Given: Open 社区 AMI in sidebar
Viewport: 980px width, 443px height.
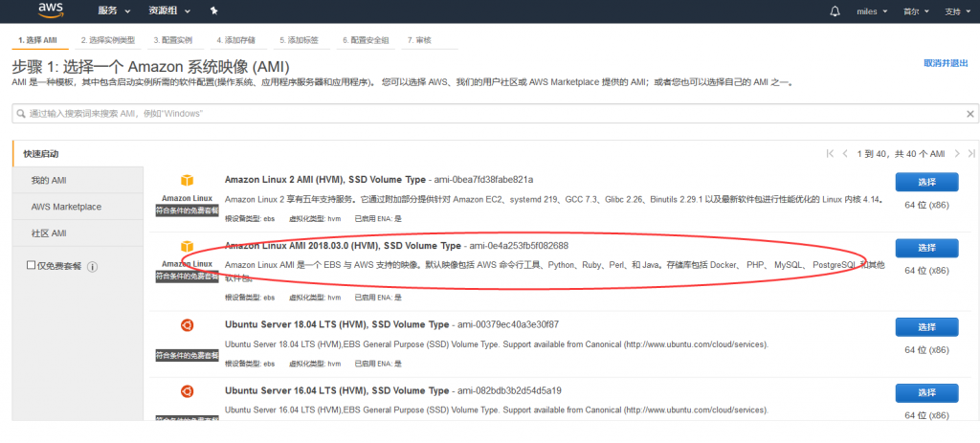Looking at the screenshot, I should click(x=78, y=233).
